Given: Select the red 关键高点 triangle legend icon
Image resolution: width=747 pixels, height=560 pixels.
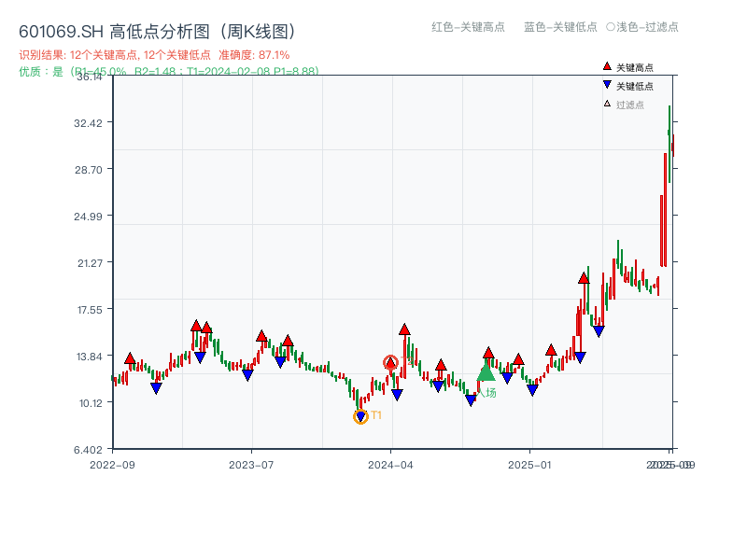Looking at the screenshot, I should [x=608, y=67].
